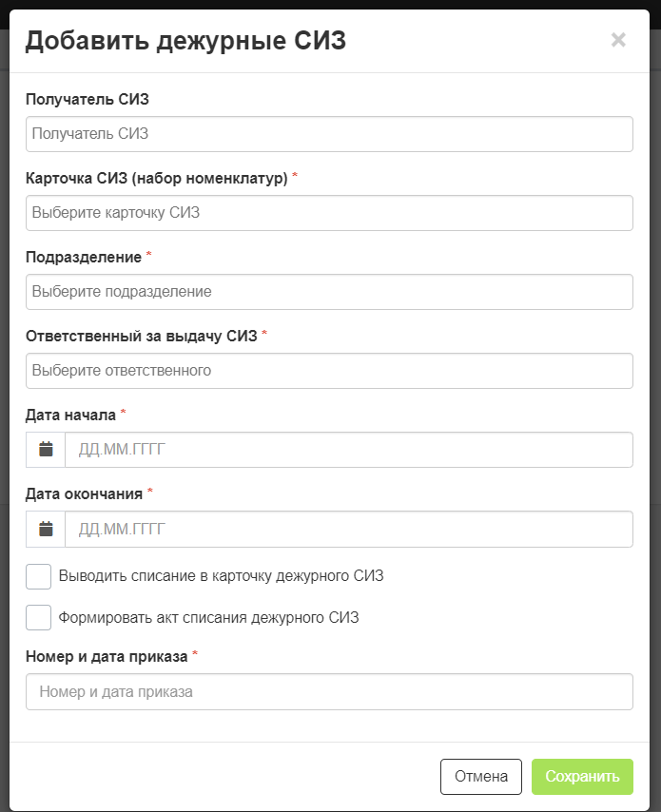Save the form with 'Сохранить'
This screenshot has width=661, height=812.
coord(582,776)
